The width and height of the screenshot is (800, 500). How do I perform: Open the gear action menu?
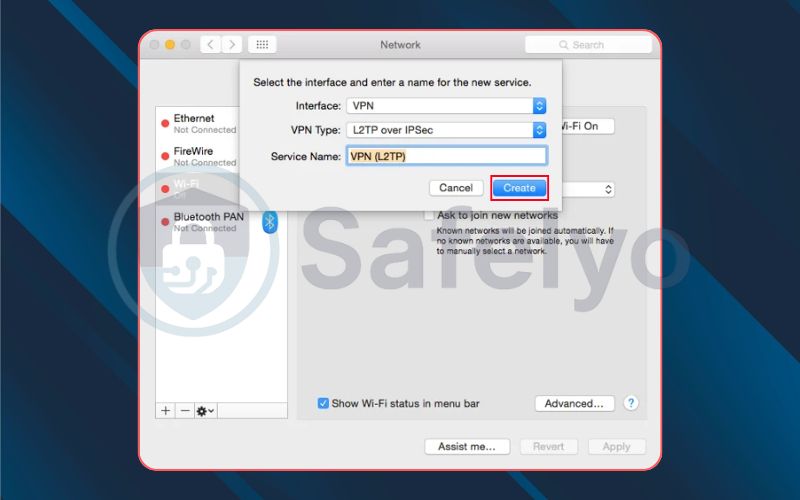pos(205,410)
